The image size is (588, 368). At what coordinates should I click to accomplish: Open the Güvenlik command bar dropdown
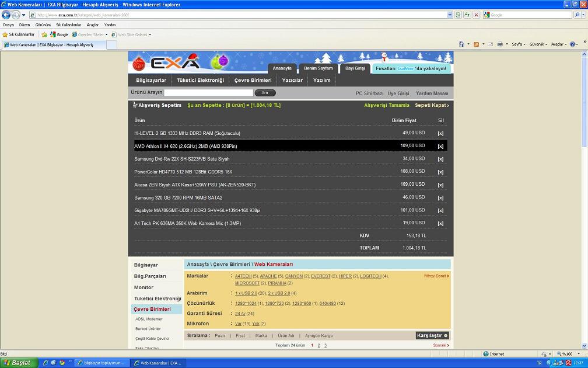pyautogui.click(x=538, y=44)
